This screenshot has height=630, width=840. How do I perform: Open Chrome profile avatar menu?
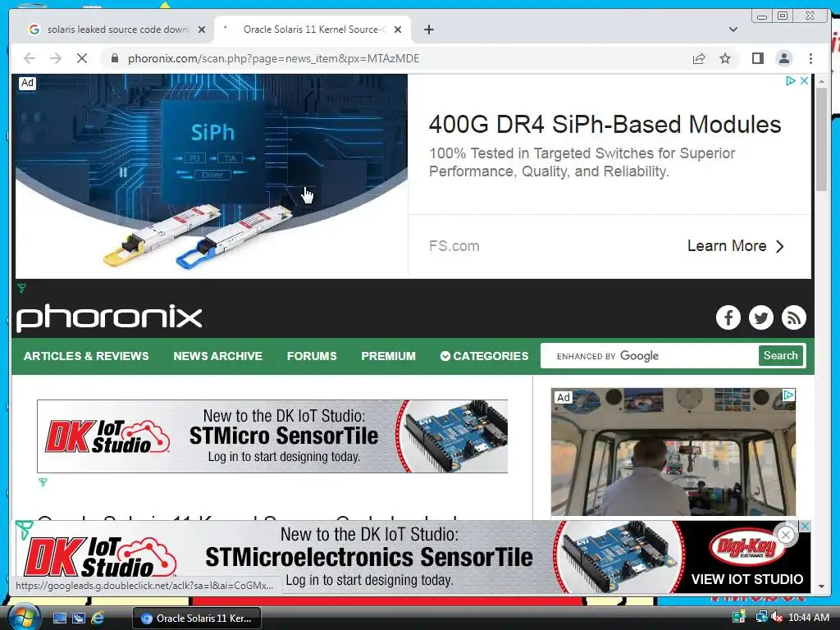[x=783, y=58]
